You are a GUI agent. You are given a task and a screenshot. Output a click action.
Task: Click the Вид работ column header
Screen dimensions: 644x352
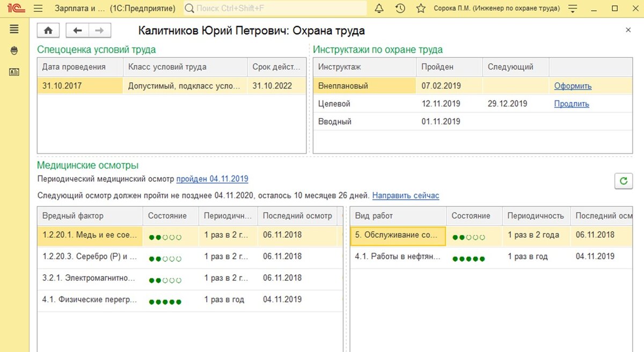398,216
